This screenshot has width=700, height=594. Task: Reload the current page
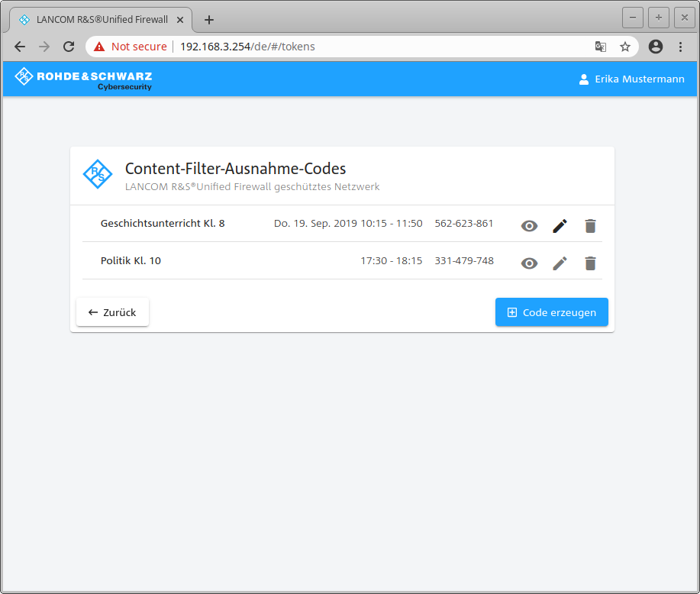tap(68, 47)
